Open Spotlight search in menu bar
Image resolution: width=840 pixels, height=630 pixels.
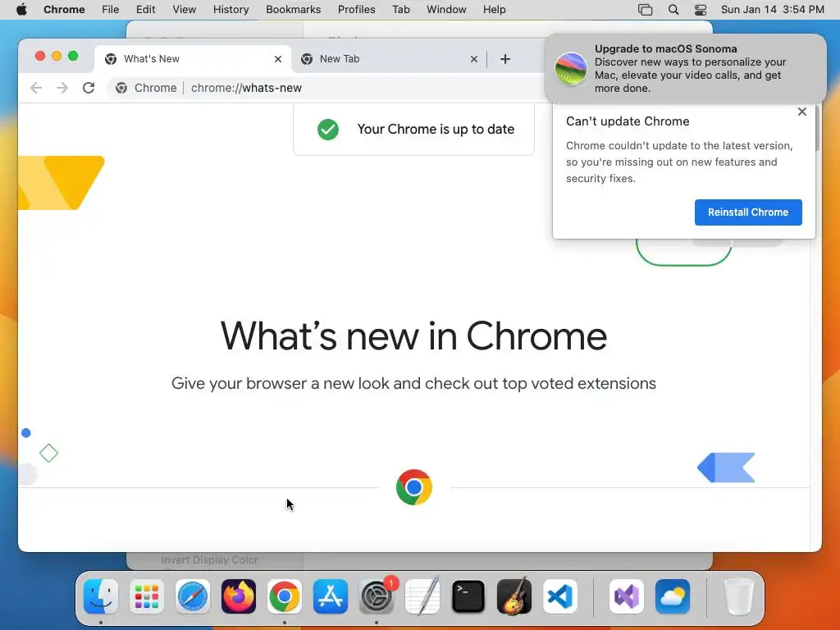[x=673, y=10]
